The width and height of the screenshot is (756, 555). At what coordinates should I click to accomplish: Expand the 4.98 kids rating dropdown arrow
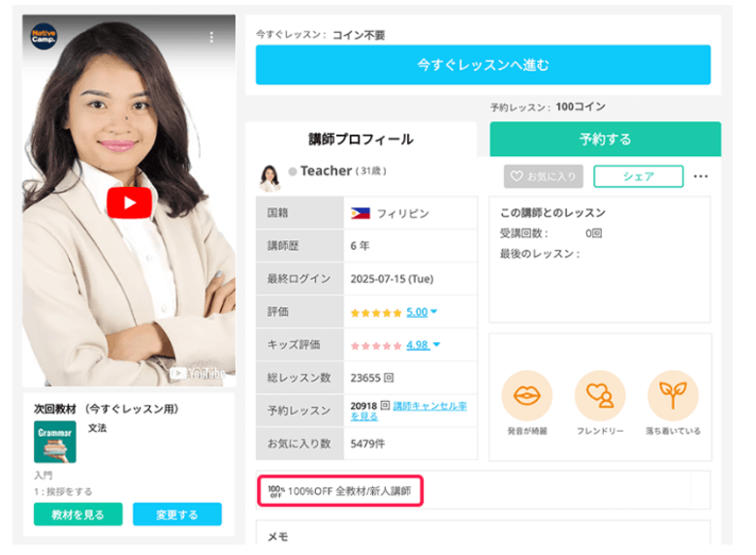[x=436, y=345]
